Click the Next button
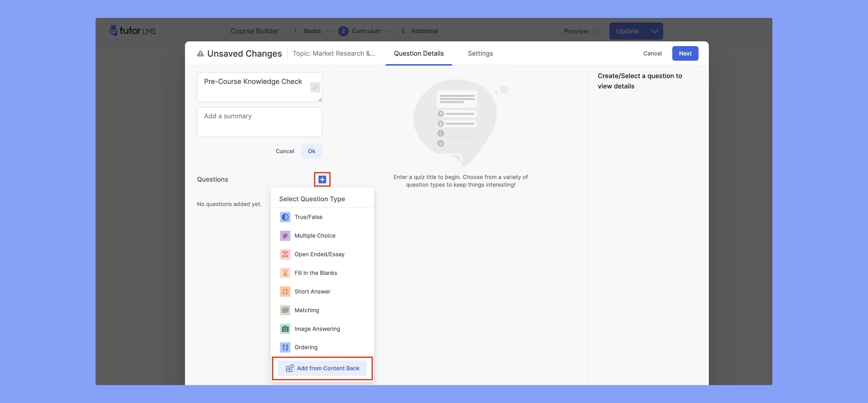This screenshot has height=403, width=868. [x=685, y=54]
